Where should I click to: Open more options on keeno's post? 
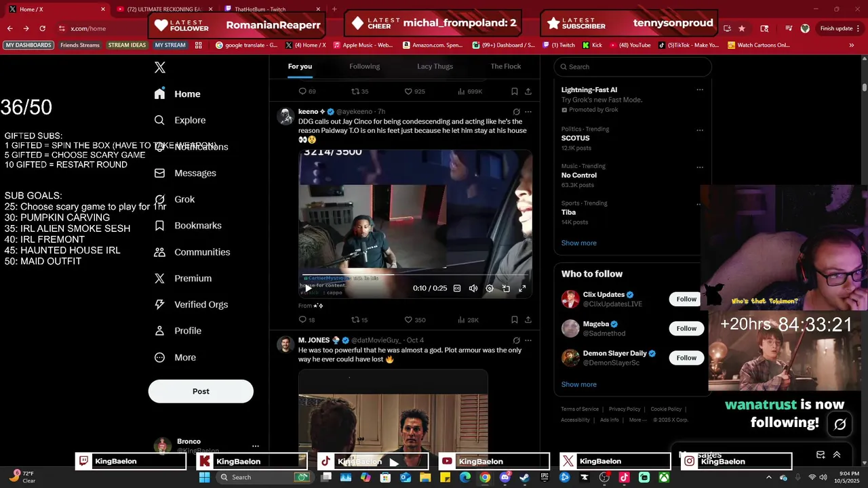528,112
